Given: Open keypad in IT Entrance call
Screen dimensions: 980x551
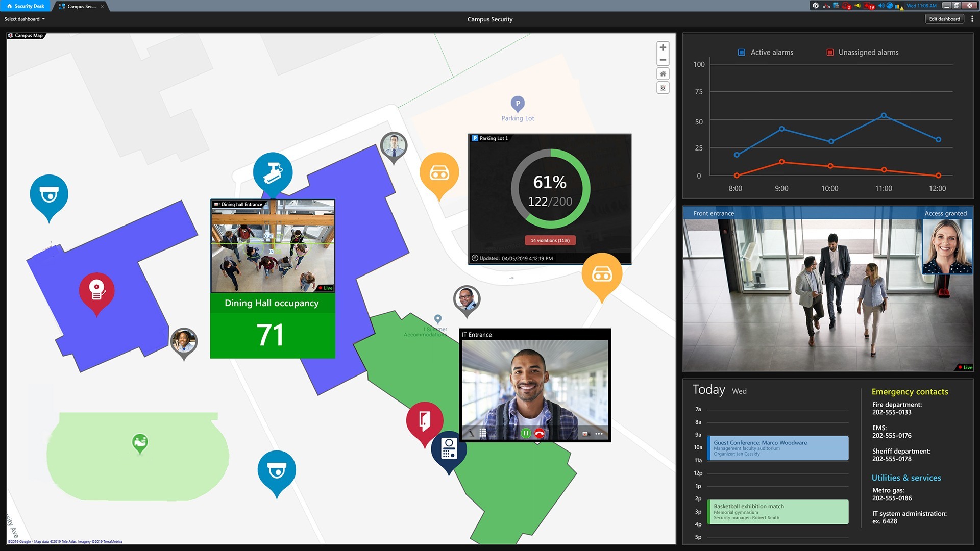Looking at the screenshot, I should [x=483, y=433].
